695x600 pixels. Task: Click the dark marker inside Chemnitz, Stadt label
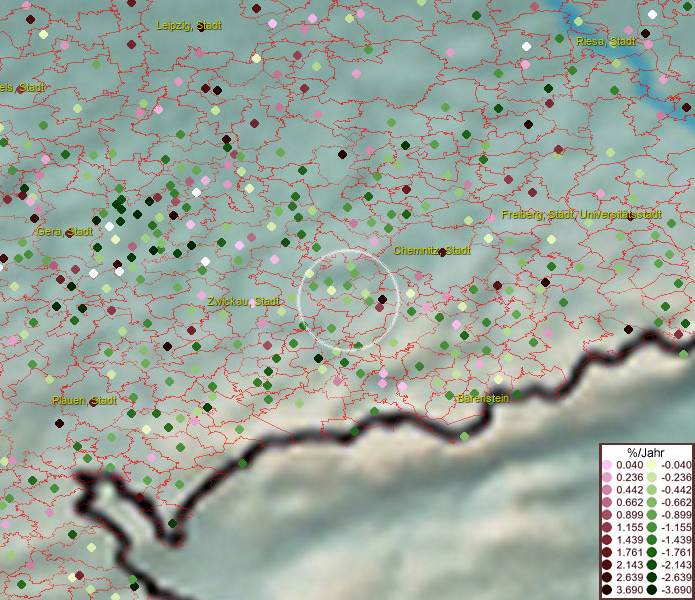click(442, 253)
